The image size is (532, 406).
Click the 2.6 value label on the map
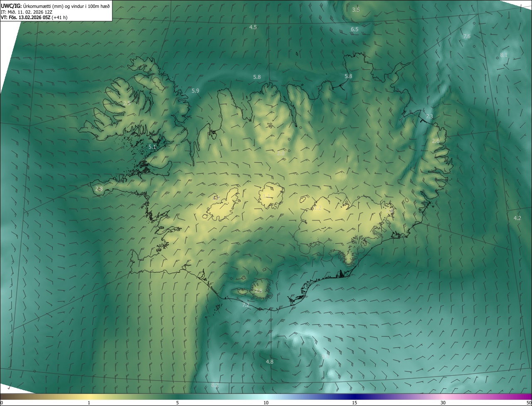click(x=436, y=141)
